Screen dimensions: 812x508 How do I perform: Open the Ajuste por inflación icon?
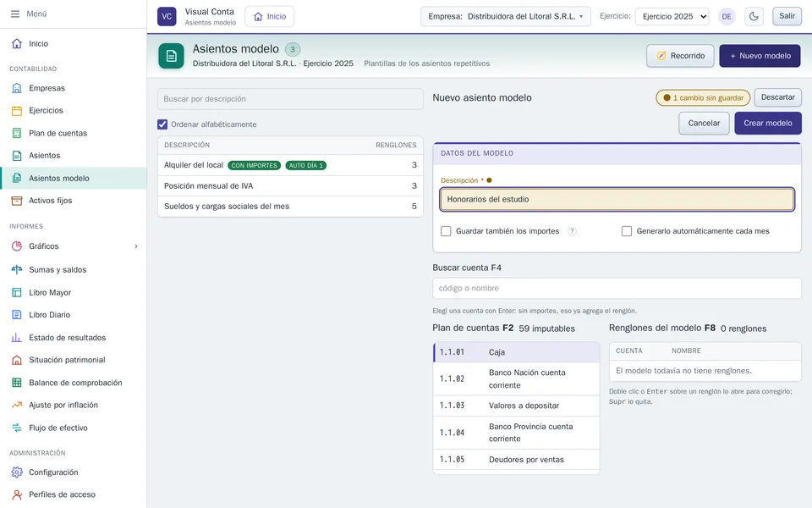[x=17, y=405]
